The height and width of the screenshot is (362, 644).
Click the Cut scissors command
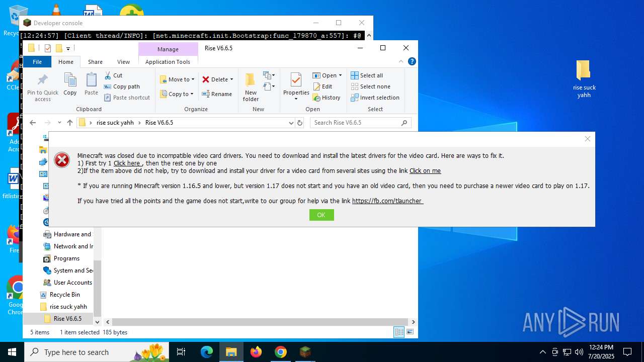pos(113,75)
